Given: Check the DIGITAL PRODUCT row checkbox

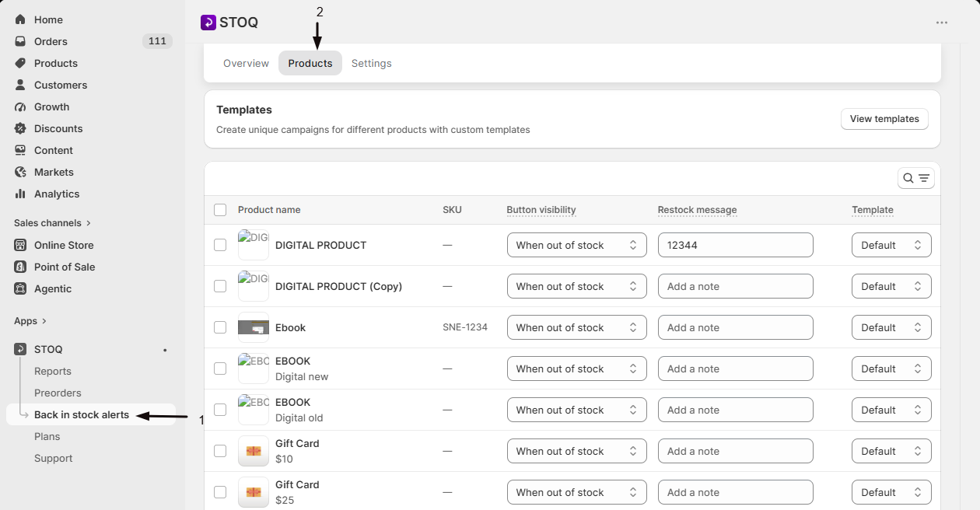Looking at the screenshot, I should pyautogui.click(x=220, y=245).
